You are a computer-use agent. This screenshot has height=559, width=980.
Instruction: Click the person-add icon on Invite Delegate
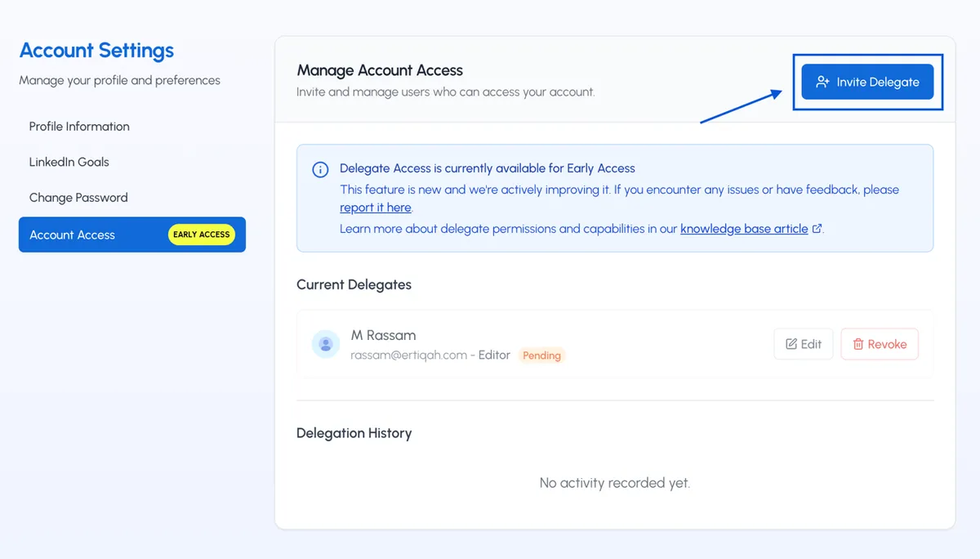tap(821, 82)
